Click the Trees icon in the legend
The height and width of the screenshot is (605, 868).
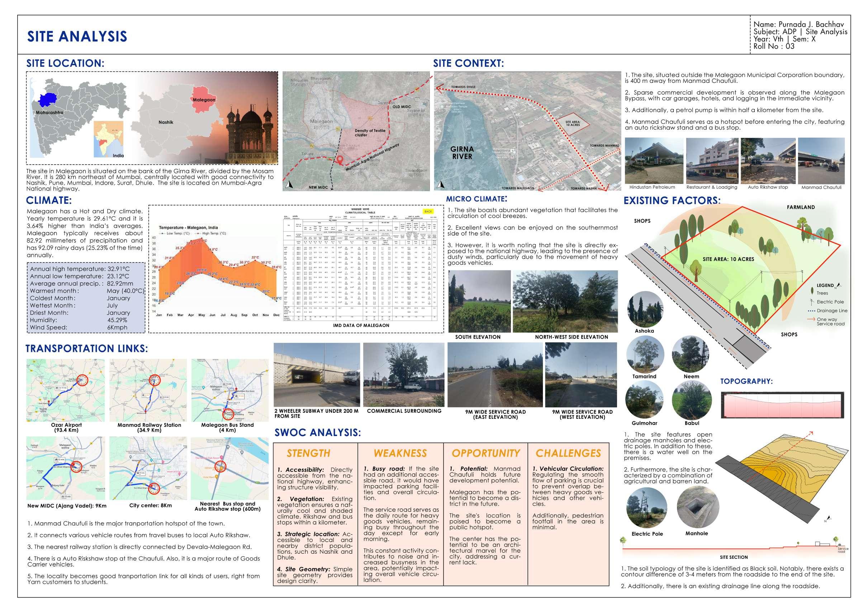(x=812, y=292)
